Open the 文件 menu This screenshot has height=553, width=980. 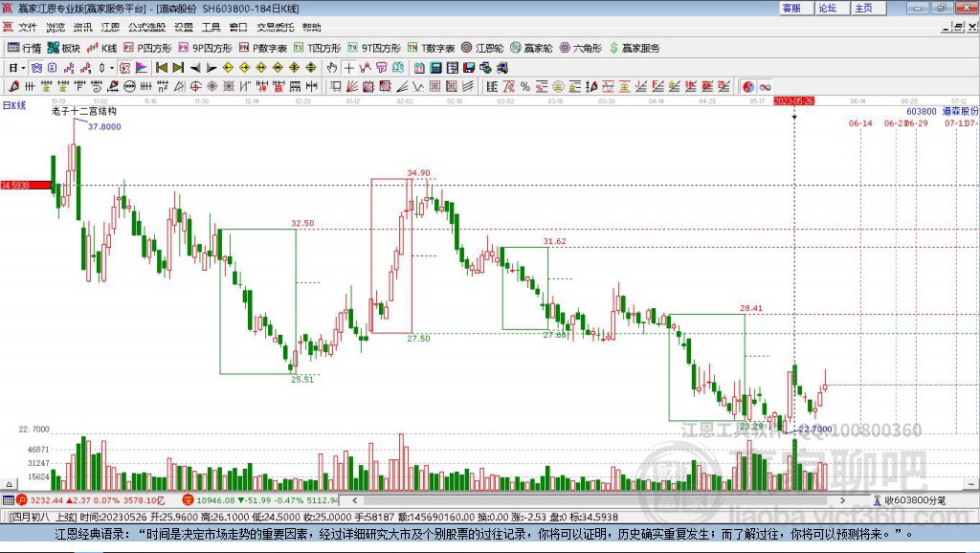pyautogui.click(x=28, y=27)
